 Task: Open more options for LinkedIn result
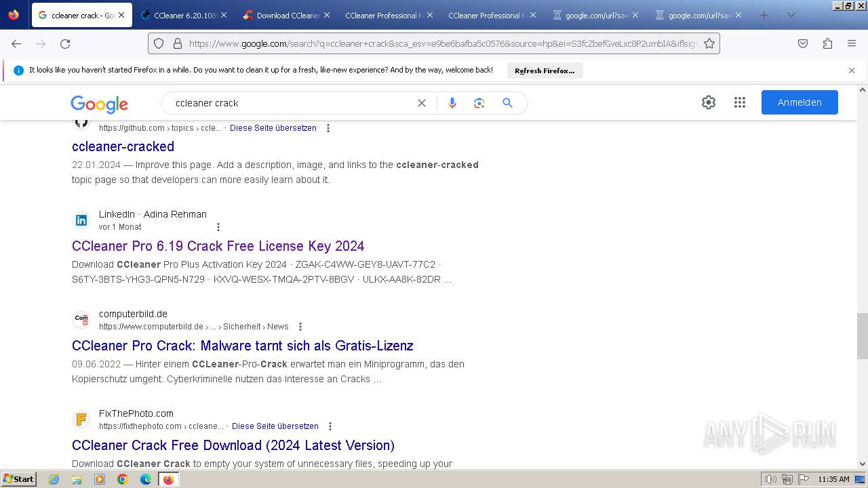click(218, 227)
